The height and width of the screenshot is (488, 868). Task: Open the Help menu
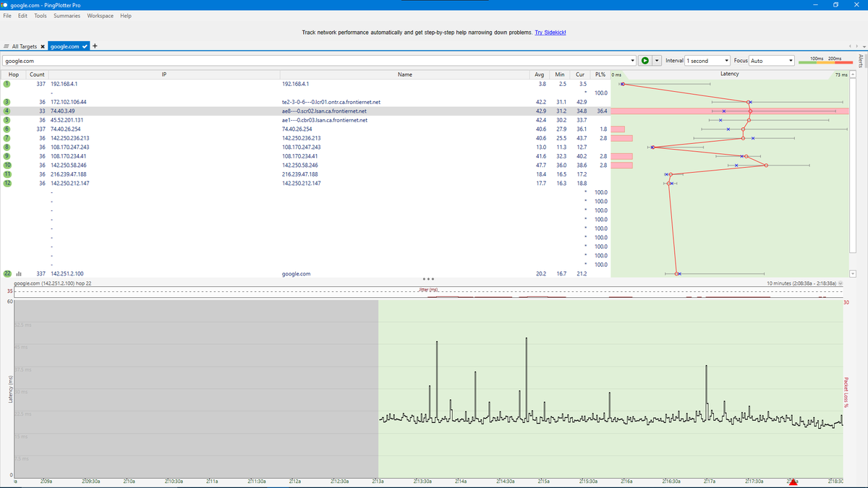[x=126, y=16]
